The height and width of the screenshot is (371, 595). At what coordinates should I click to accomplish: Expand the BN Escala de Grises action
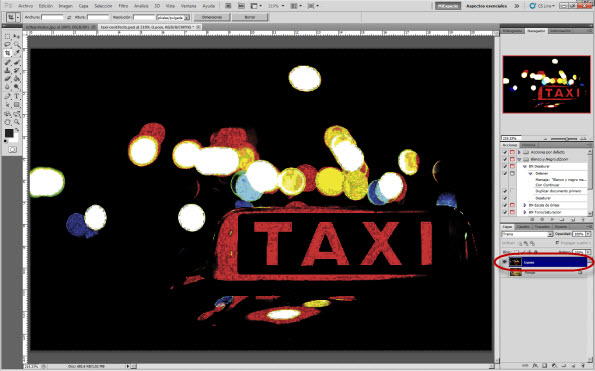coord(525,205)
